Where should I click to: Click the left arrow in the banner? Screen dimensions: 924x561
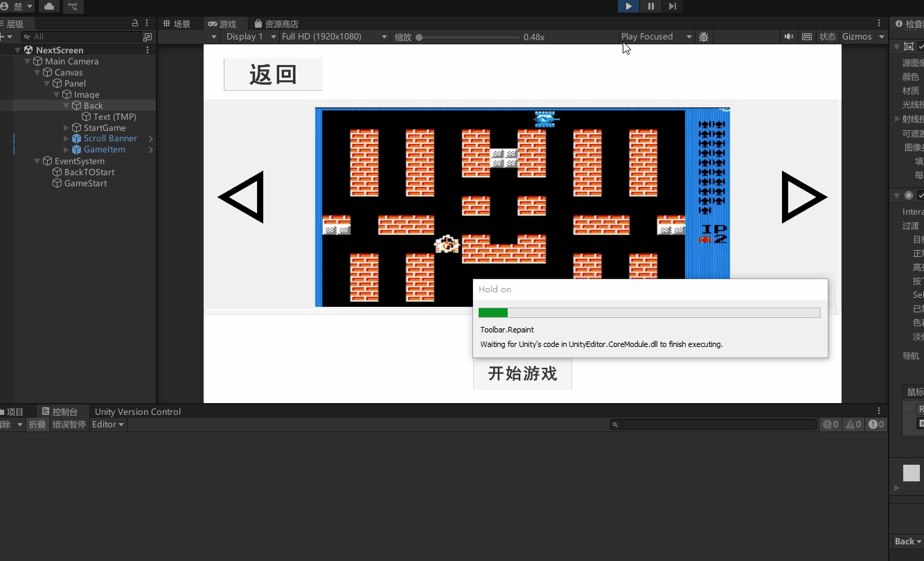coord(241,197)
